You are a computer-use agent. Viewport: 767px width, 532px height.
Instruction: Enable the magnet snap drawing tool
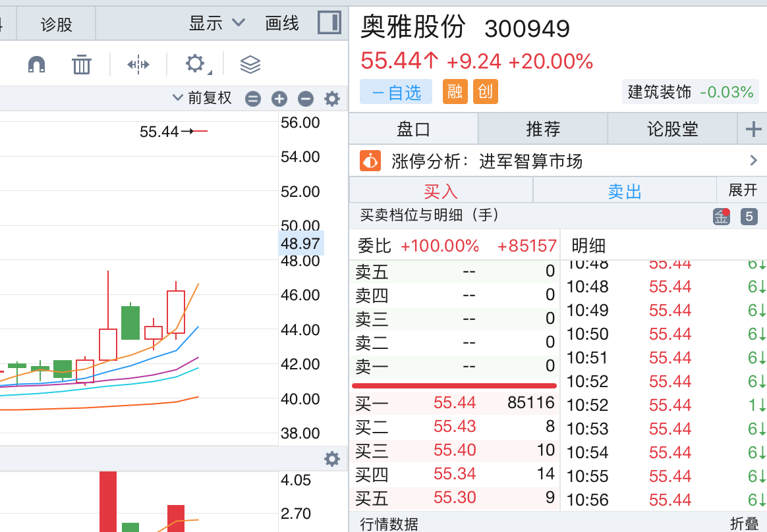pos(37,65)
